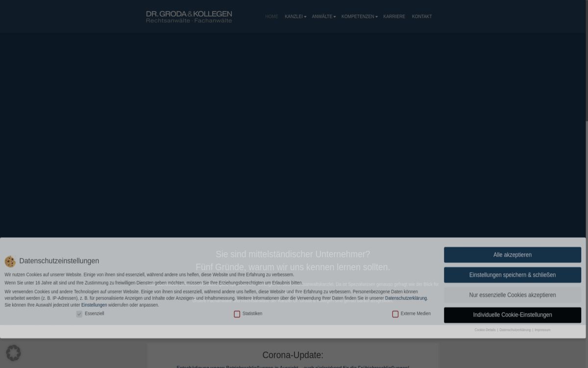This screenshot has height=368, width=588.
Task: Follow the Datenschutzerklärung link in the text
Action: pyautogui.click(x=406, y=298)
